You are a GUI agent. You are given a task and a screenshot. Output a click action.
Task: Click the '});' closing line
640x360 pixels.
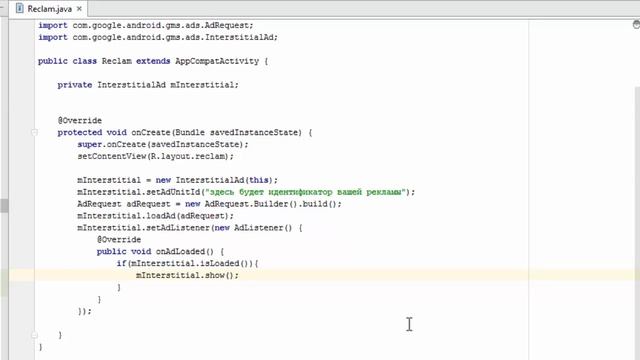click(84, 311)
